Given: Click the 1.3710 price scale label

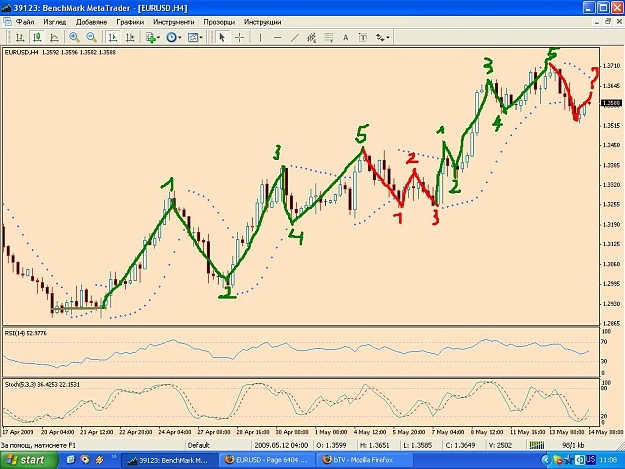Looking at the screenshot, I should 612,66.
